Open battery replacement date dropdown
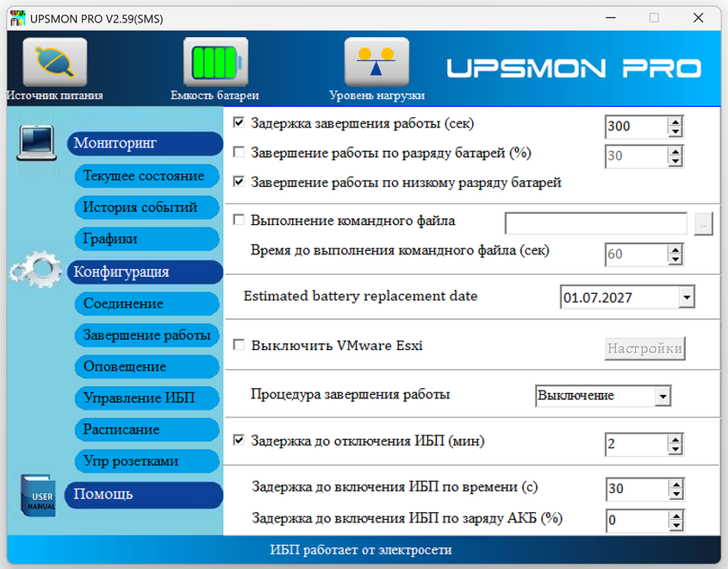Viewport: 728px width, 569px height. click(686, 297)
